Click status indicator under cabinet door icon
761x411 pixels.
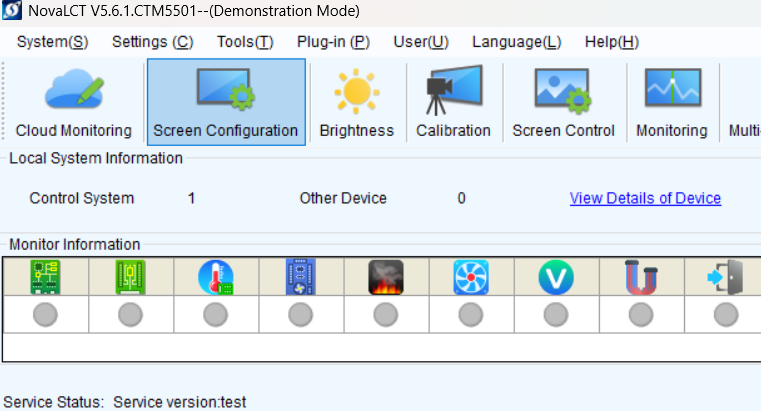tap(726, 315)
